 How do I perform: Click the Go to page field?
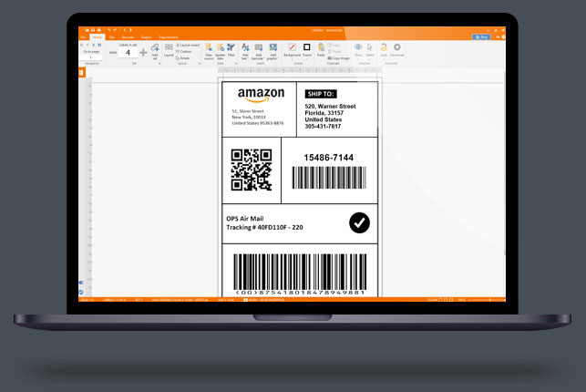(x=90, y=57)
